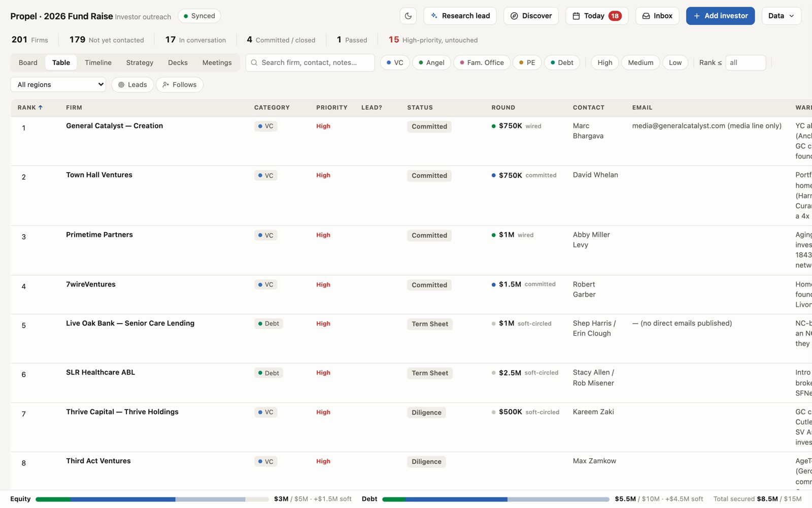The height and width of the screenshot is (508, 812).
Task: Toggle dark mode moon icon
Action: (408, 16)
